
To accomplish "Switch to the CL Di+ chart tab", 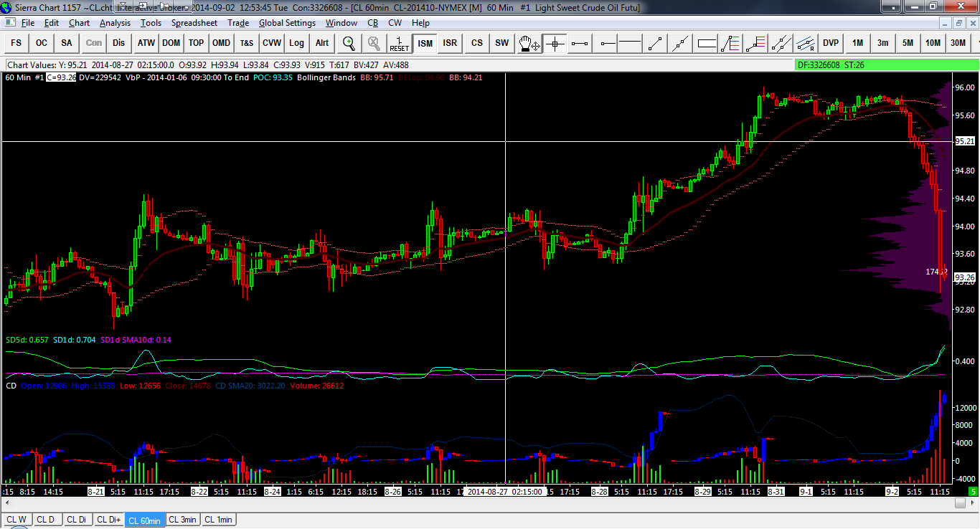I will [108, 520].
